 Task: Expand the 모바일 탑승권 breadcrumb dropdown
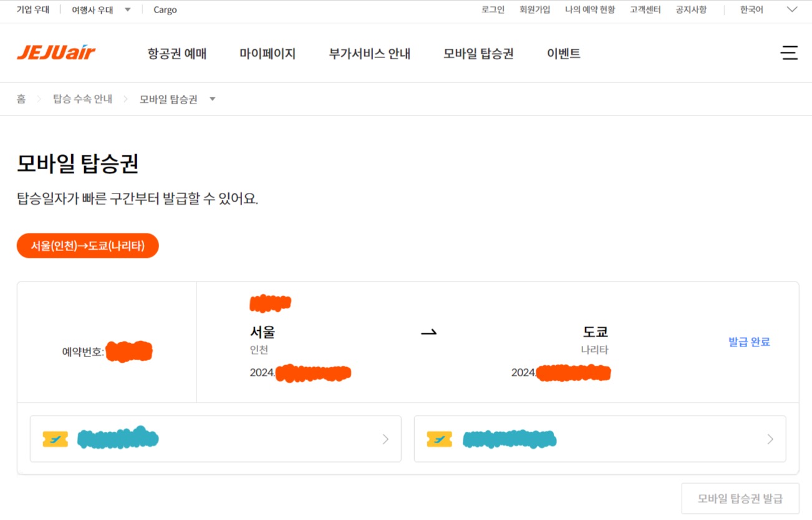click(x=212, y=99)
